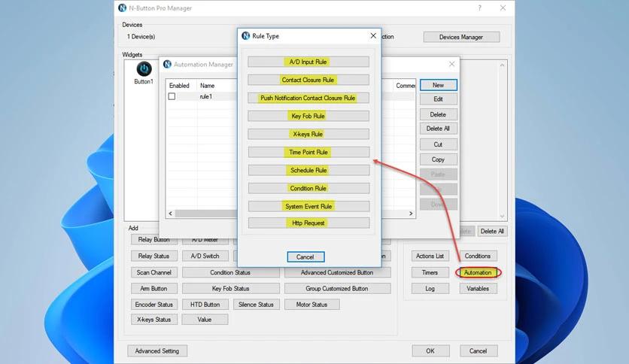Open Conditions
629x364 pixels.
pos(478,256)
